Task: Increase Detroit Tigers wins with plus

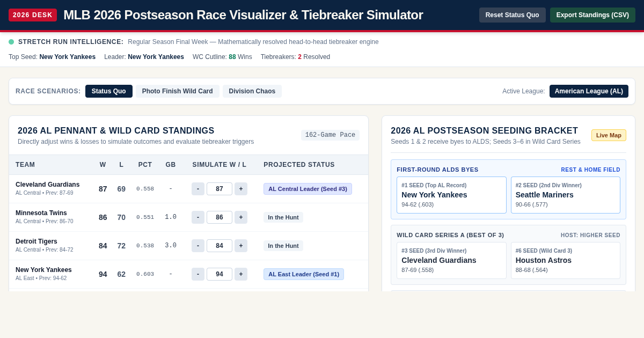Action: [x=241, y=246]
